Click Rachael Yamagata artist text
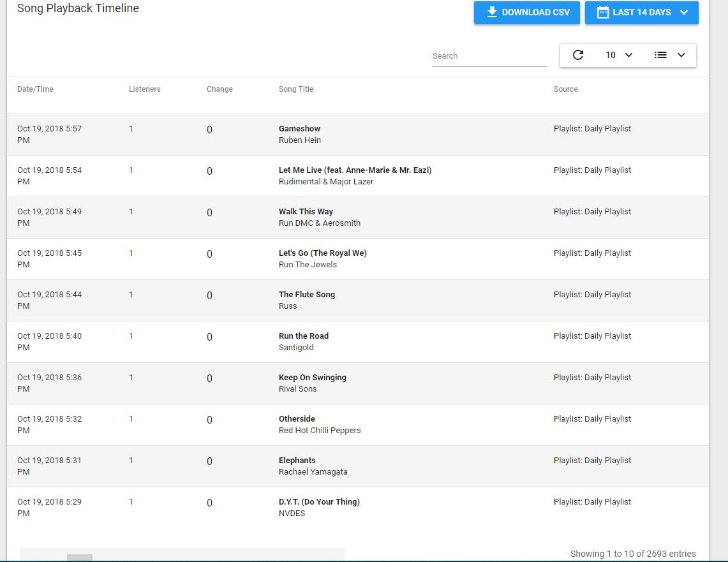 313,472
